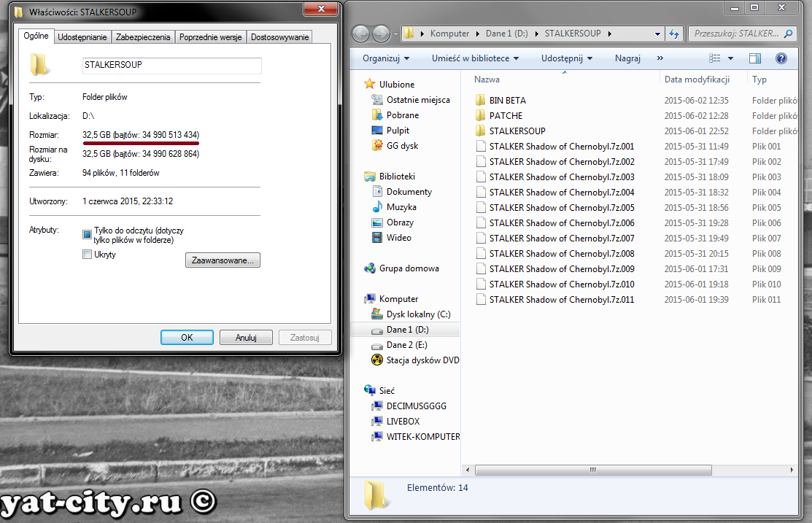The image size is (812, 523).
Task: Click the Ostatnie miejsca icon
Action: pyautogui.click(x=377, y=99)
